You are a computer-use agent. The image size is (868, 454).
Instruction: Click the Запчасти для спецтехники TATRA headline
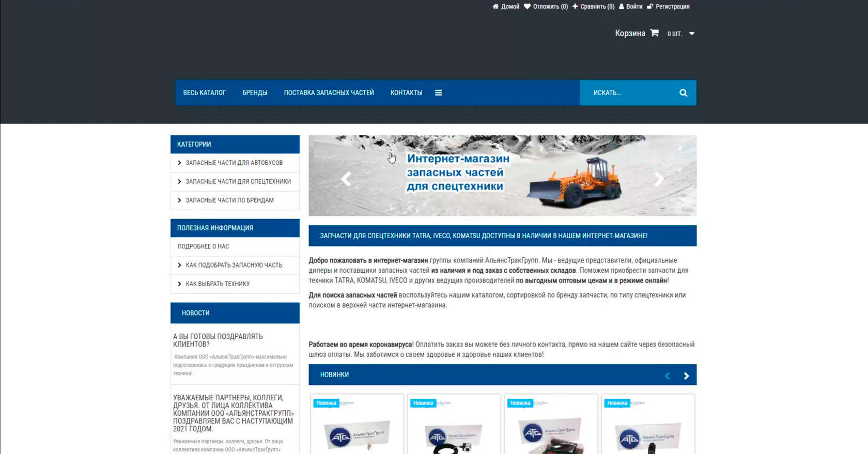(x=484, y=236)
